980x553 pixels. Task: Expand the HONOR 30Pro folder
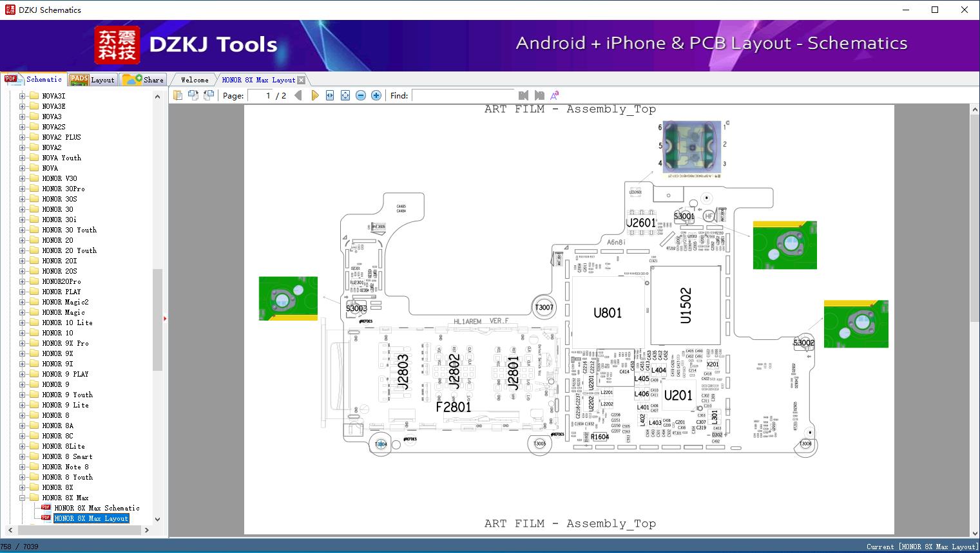point(23,189)
